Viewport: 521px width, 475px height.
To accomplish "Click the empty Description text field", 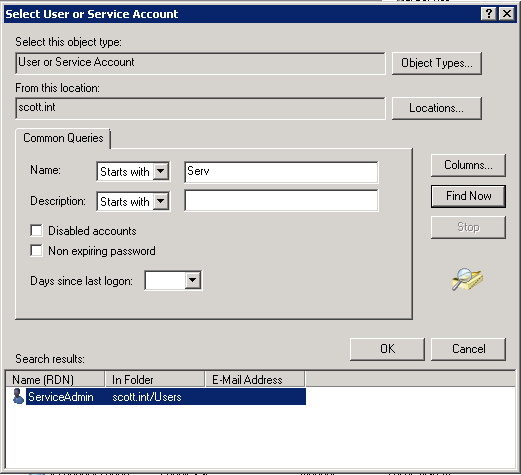I will (281, 200).
